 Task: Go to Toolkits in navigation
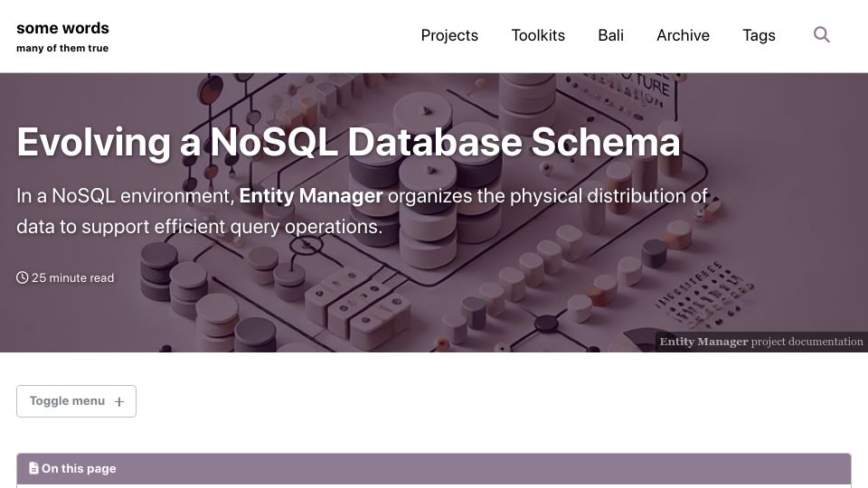click(538, 35)
